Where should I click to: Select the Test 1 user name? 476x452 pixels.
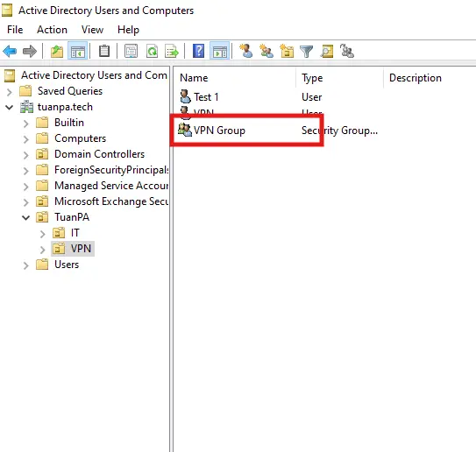pyautogui.click(x=206, y=97)
